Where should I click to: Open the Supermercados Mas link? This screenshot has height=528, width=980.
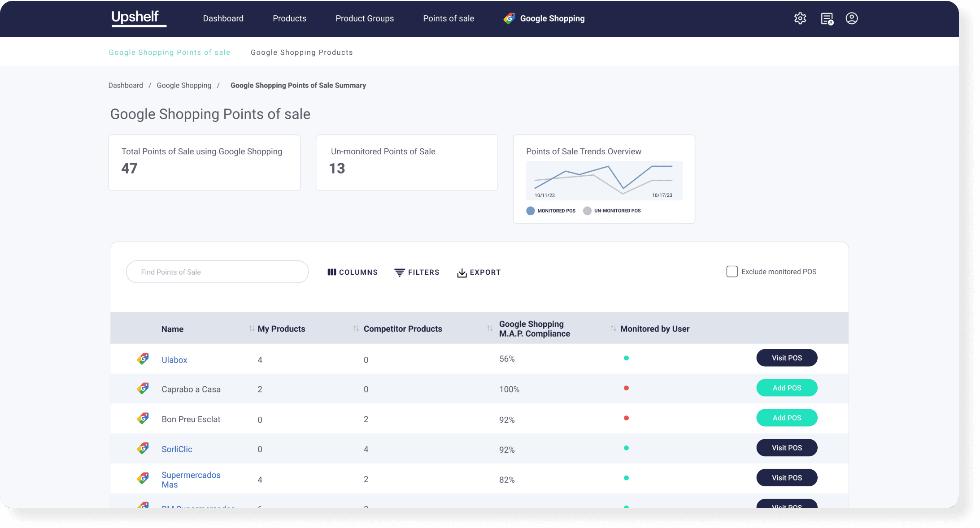click(191, 479)
